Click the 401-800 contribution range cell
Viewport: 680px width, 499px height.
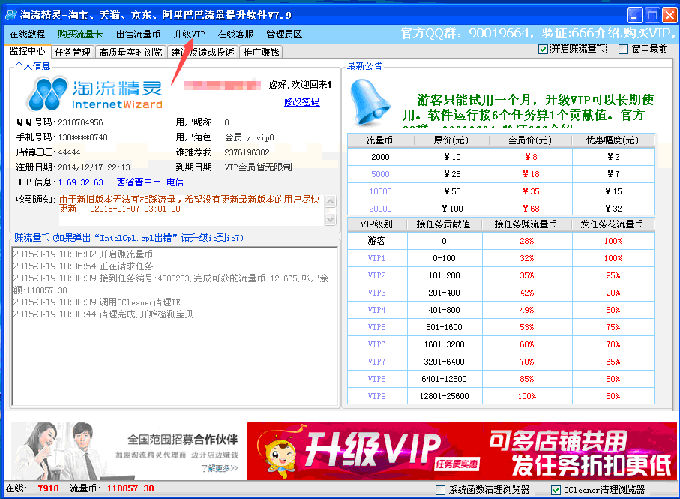445,310
